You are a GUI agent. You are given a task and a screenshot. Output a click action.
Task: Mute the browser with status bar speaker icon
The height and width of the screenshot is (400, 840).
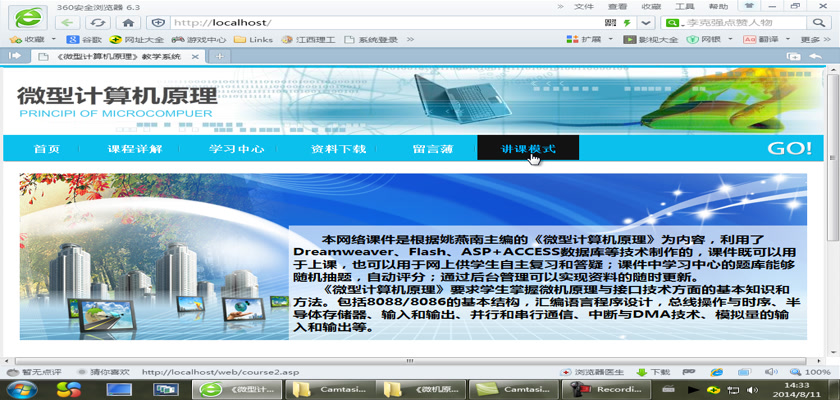[x=771, y=372]
